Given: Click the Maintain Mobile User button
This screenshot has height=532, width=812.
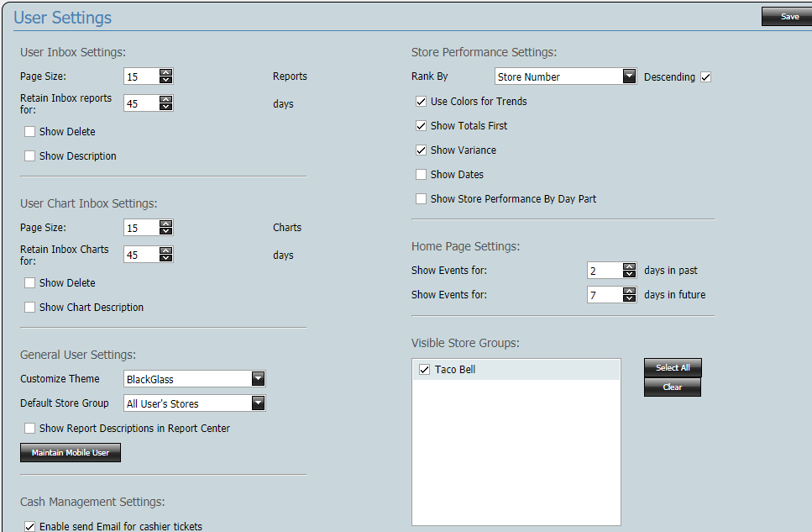Looking at the screenshot, I should pos(70,452).
